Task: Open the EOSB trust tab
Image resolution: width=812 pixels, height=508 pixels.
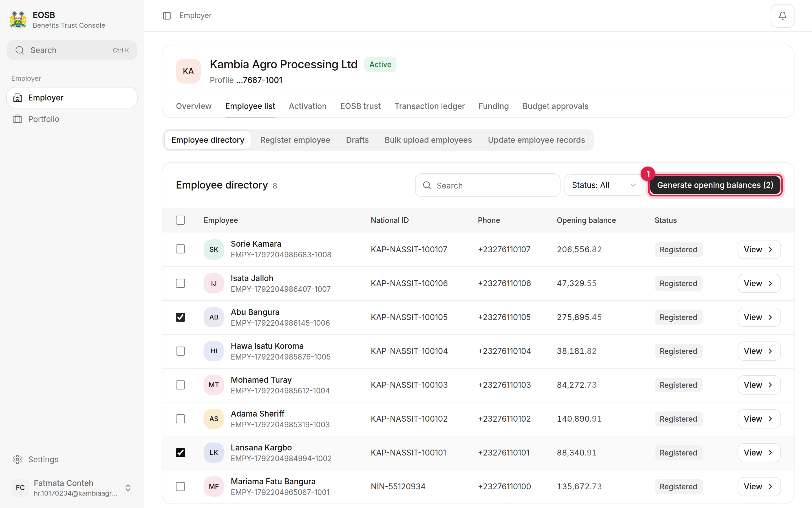Action: 360,106
